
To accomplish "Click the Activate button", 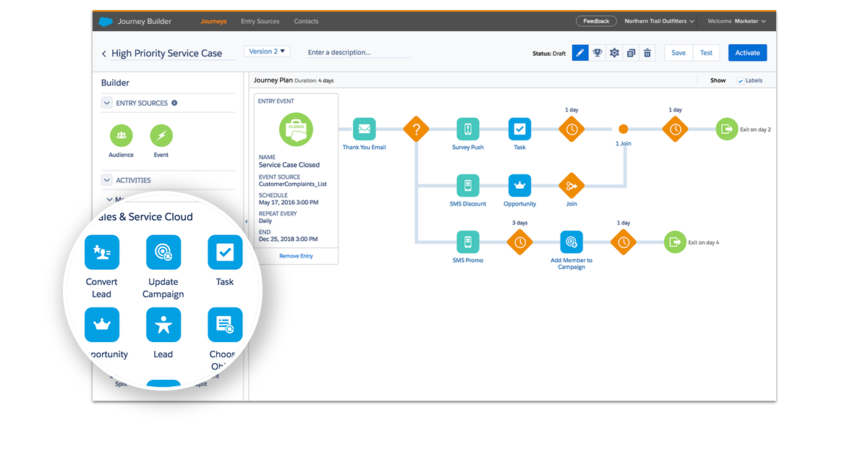I will 748,53.
